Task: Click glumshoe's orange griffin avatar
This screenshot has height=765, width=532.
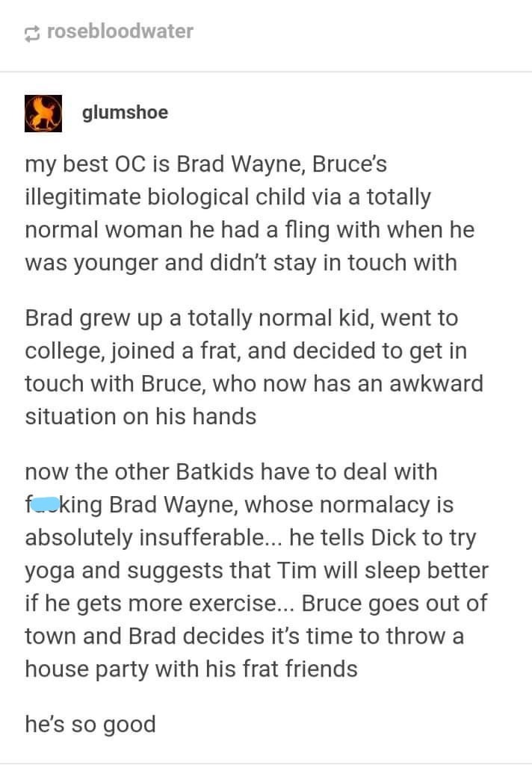Action: point(44,113)
